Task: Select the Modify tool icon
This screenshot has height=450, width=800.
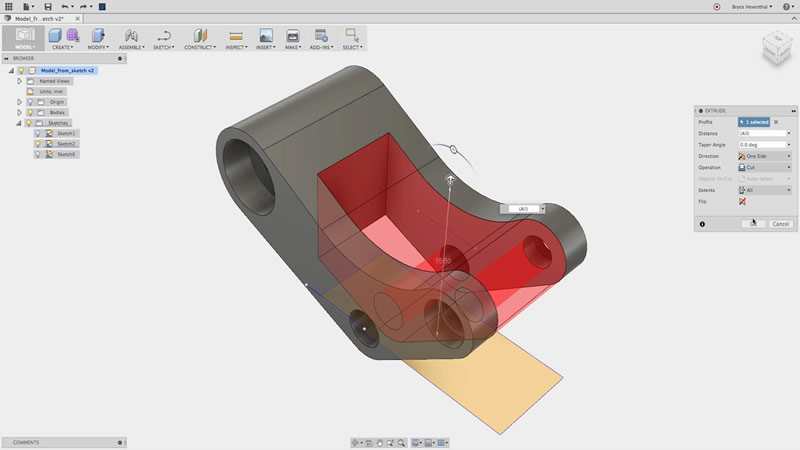Action: (98, 35)
